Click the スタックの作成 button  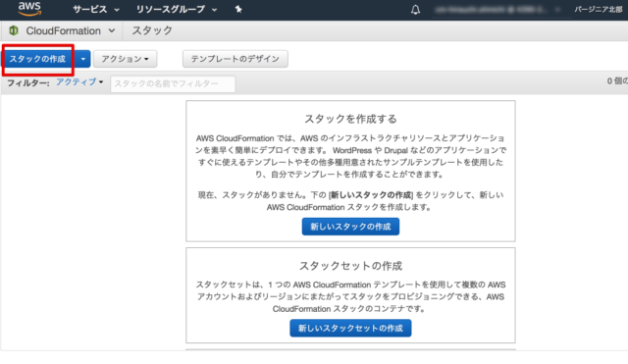(37, 59)
